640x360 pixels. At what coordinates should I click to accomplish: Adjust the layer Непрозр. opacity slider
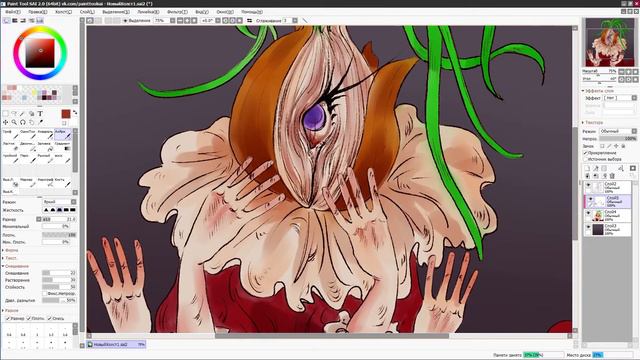618,139
